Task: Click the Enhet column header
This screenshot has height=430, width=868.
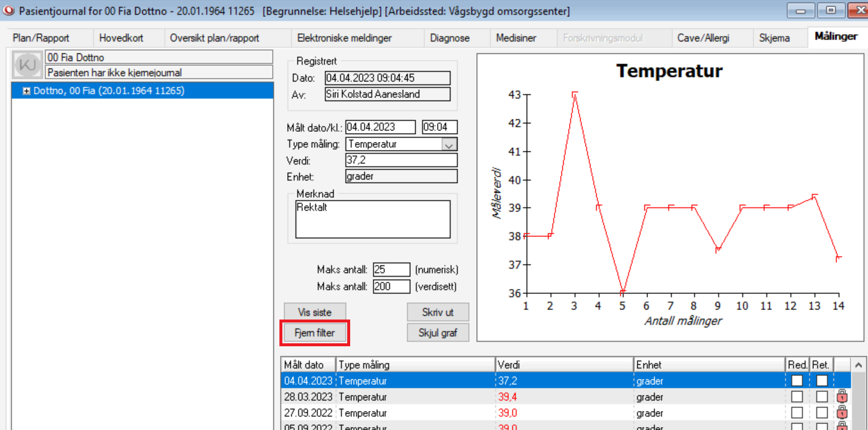Action: point(710,365)
